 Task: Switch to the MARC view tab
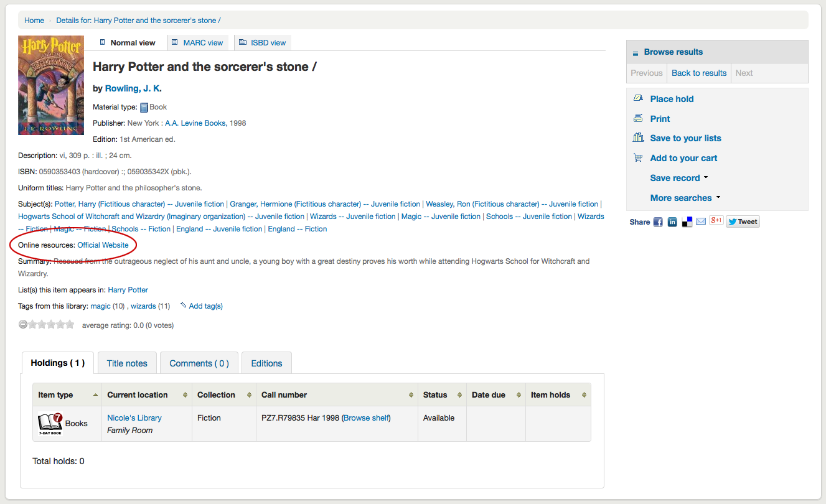(x=197, y=43)
